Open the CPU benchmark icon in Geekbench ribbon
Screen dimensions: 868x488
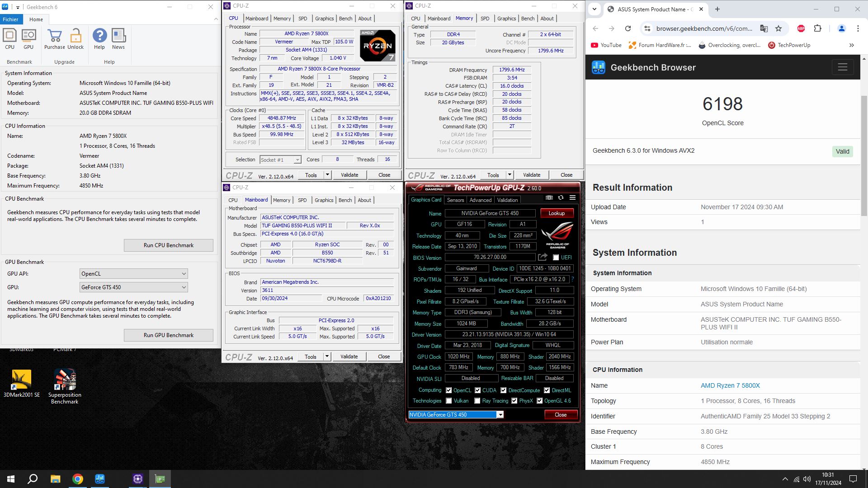click(9, 39)
